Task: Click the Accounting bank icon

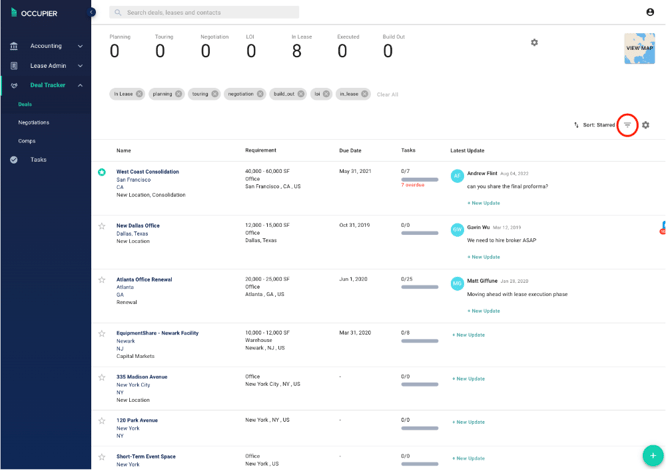Action: (14, 46)
